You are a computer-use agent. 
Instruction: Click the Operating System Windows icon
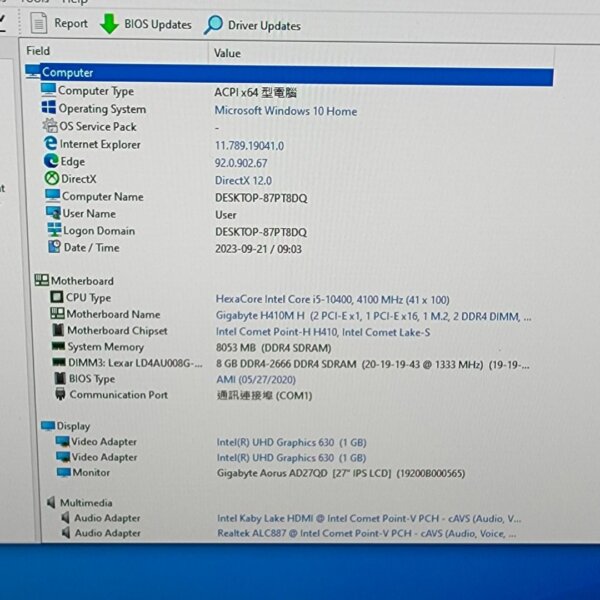pos(49,108)
